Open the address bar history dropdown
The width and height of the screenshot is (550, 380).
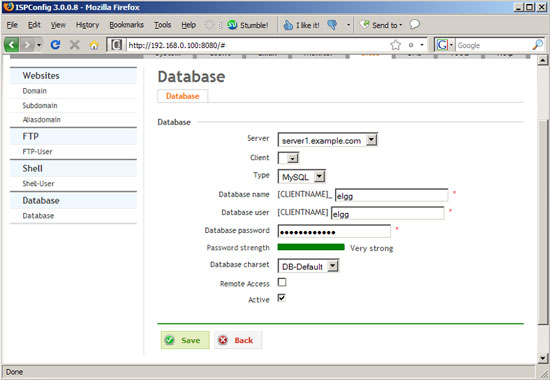[422, 45]
